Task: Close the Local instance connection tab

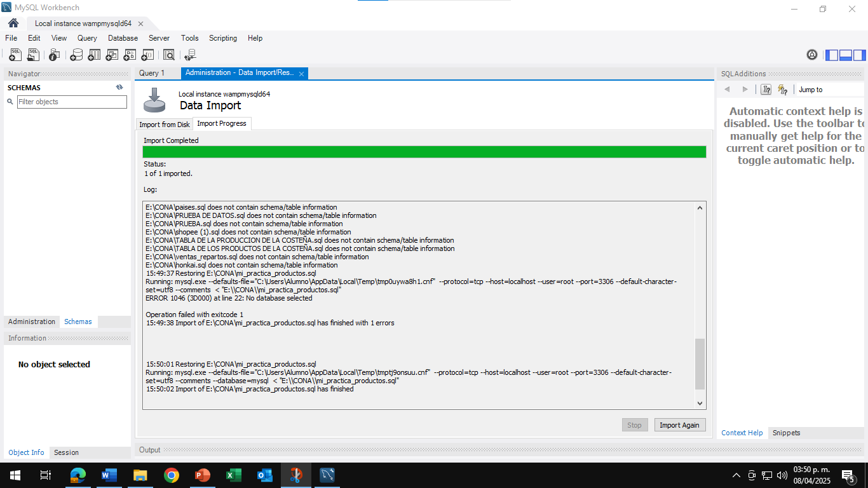Action: pyautogui.click(x=140, y=24)
